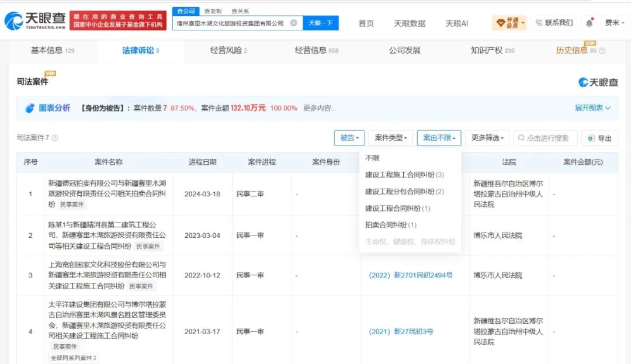Open 天眼数据 navigation item
631x364 pixels.
tap(409, 23)
